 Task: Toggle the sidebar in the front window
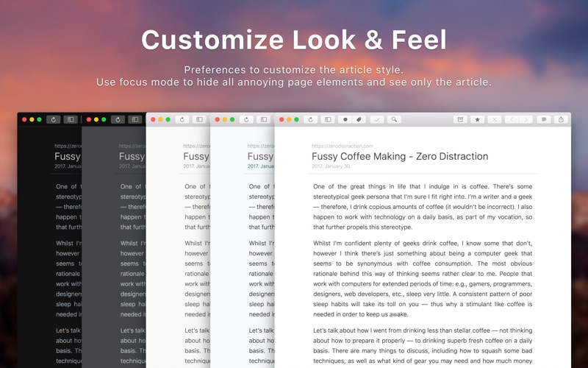328,119
